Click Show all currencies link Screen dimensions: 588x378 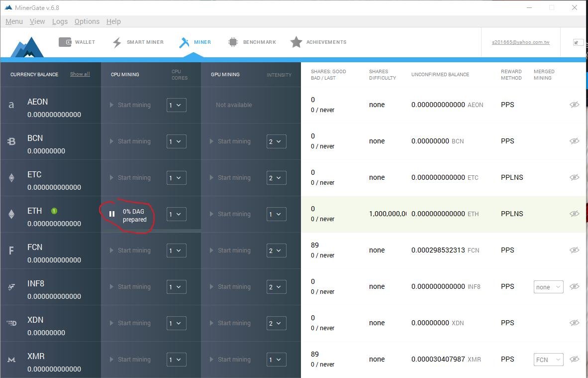tap(80, 74)
